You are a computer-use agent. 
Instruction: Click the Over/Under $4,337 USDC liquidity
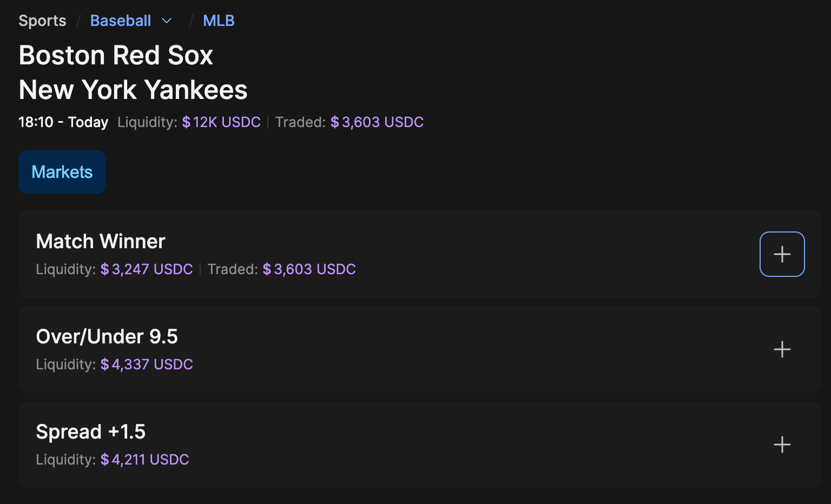click(x=147, y=364)
